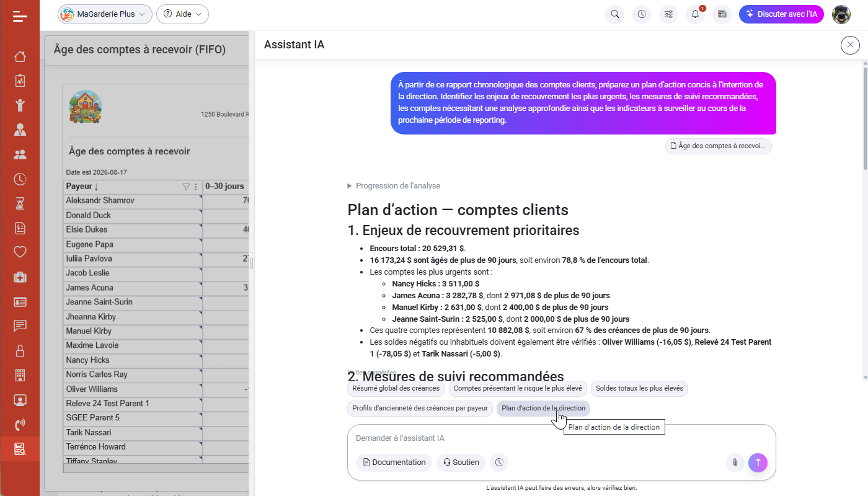The width and height of the screenshot is (868, 496).
Task: Click the paperclip attach icon
Action: coord(735,463)
